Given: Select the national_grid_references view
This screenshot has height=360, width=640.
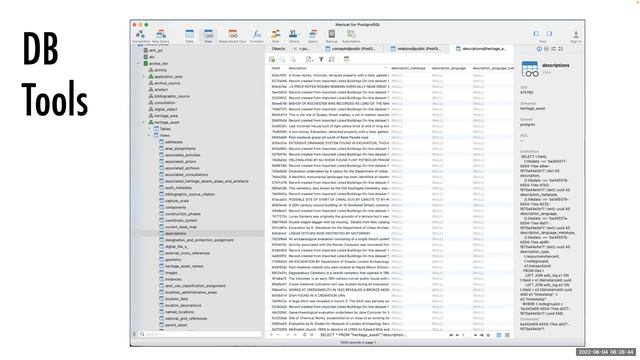Looking at the screenshot, I should (186, 318).
